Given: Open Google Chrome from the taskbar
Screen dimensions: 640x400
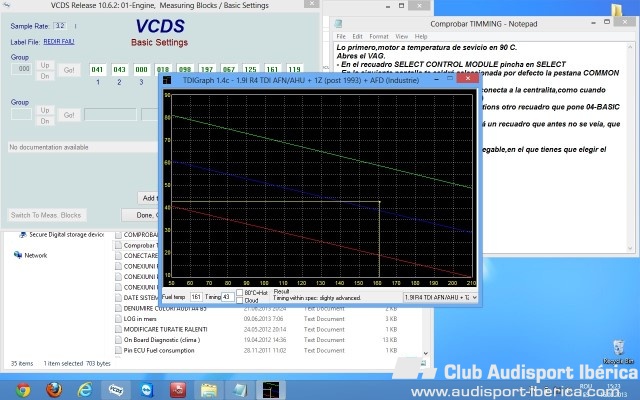Looking at the screenshot, I should pyautogui.click(x=23, y=390).
